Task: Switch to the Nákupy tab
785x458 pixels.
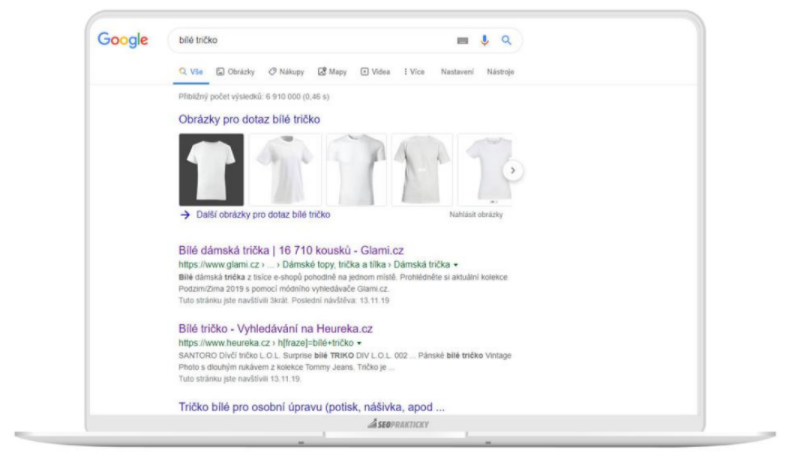Action: (x=286, y=72)
